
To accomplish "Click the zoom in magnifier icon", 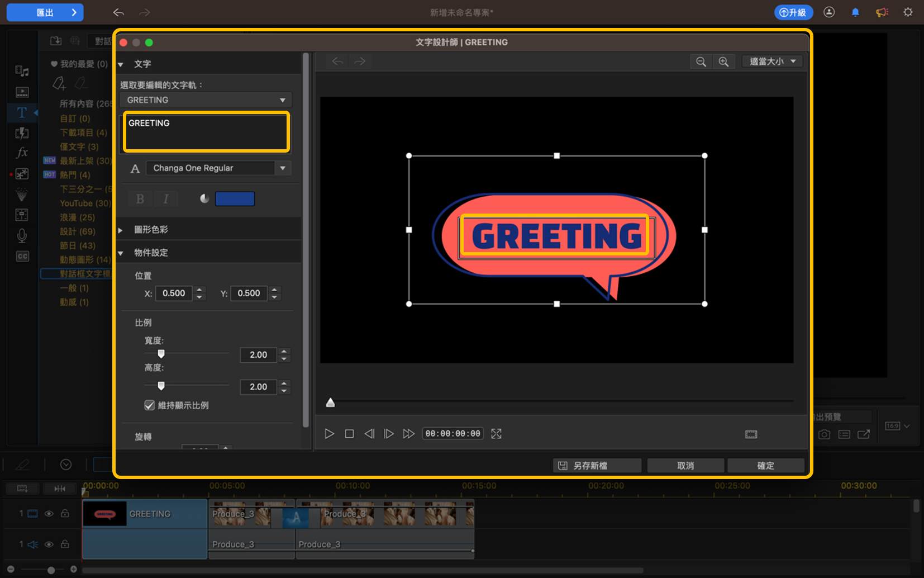I will point(723,61).
